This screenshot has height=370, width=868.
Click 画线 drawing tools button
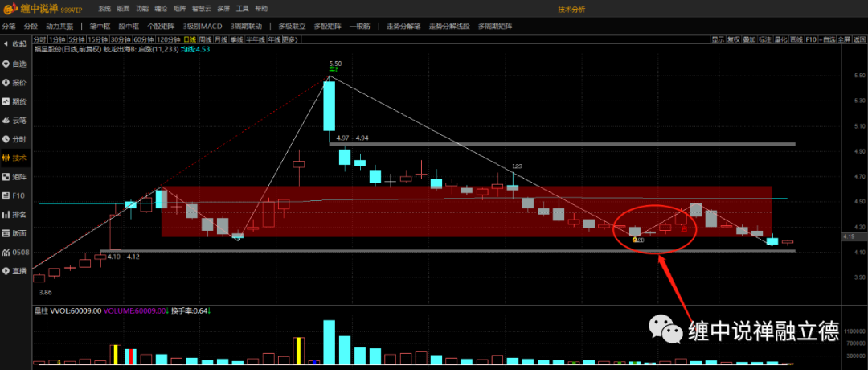[x=796, y=39]
